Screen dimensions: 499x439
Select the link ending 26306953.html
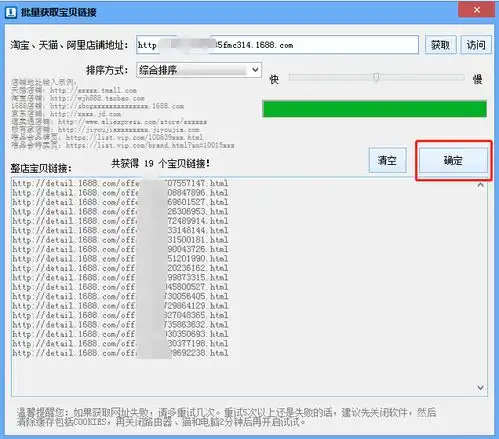click(120, 211)
